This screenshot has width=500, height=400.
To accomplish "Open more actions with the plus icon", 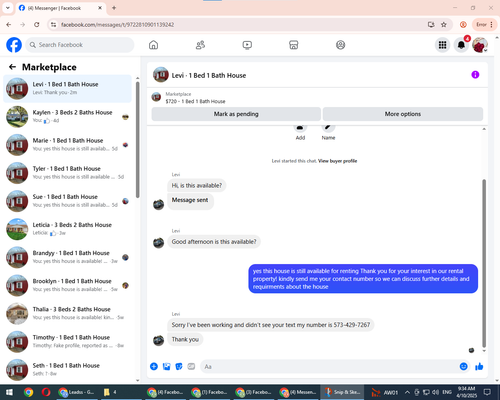I will point(154,366).
